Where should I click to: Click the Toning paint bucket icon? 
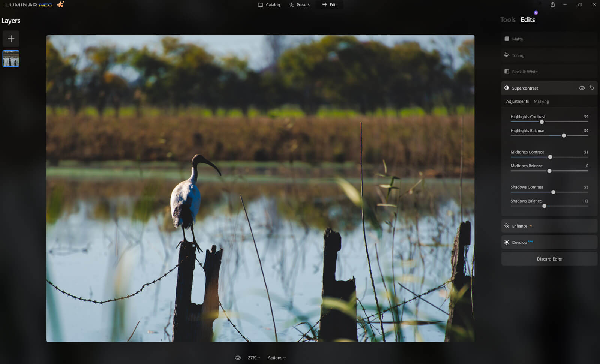(507, 55)
